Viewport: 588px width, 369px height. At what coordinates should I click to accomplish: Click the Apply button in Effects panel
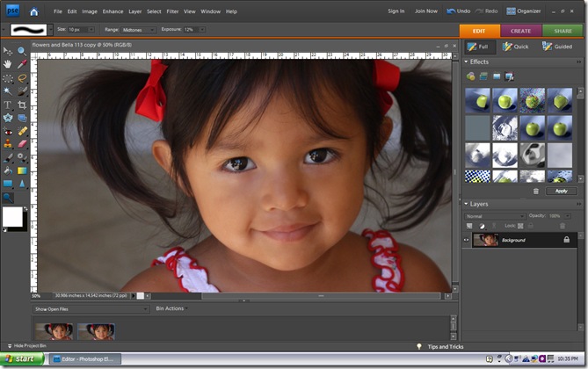pyautogui.click(x=561, y=191)
